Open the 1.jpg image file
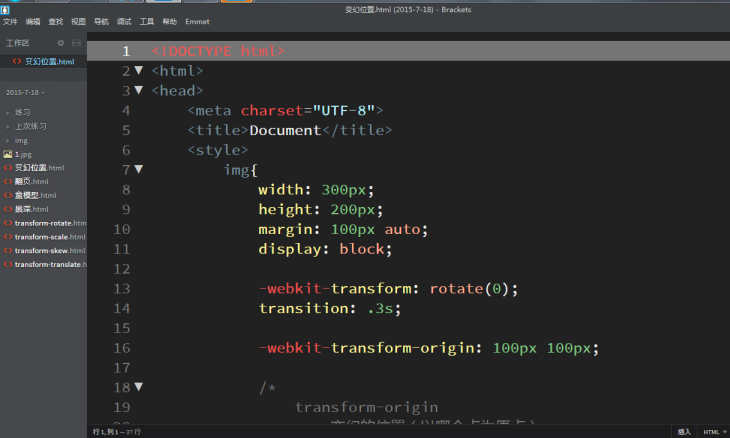The height and width of the screenshot is (438, 730). coord(22,154)
